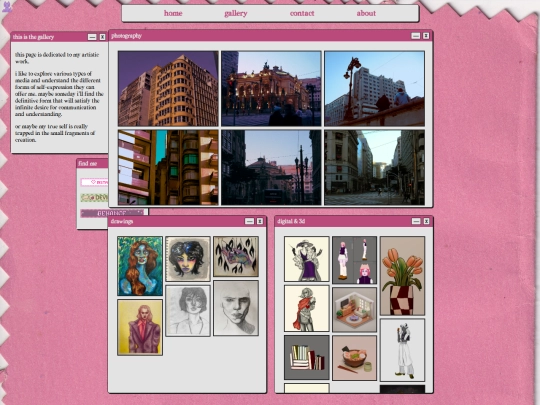Close the photography window
This screenshot has height=405, width=540.
point(426,36)
